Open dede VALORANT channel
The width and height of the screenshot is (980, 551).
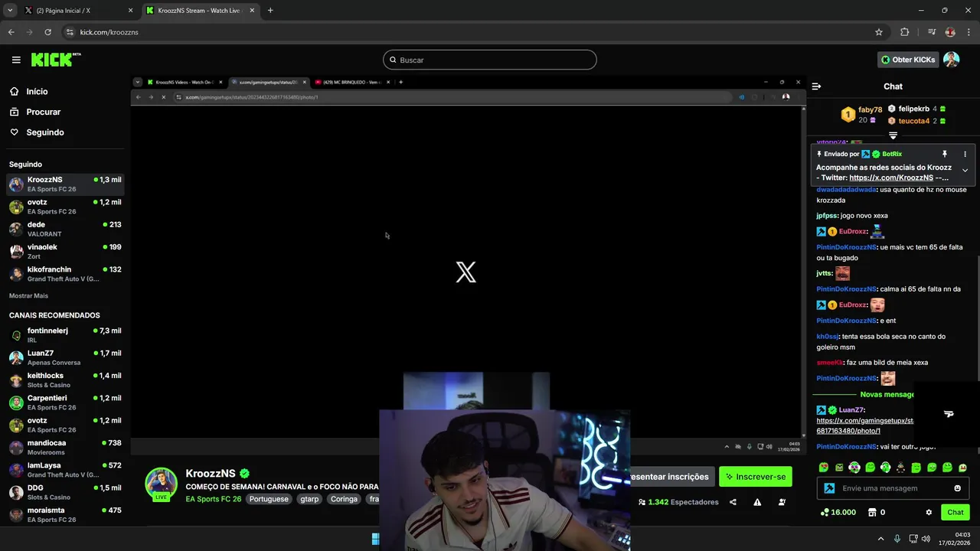click(x=64, y=229)
